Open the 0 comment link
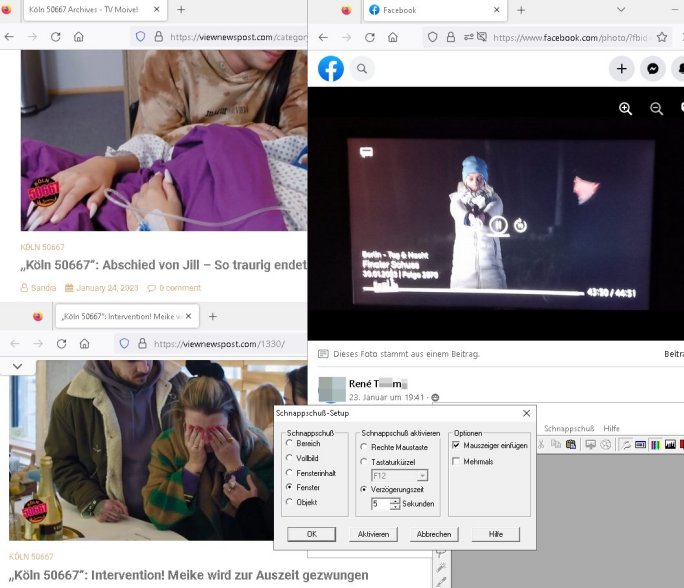The image size is (684, 588). tap(180, 288)
